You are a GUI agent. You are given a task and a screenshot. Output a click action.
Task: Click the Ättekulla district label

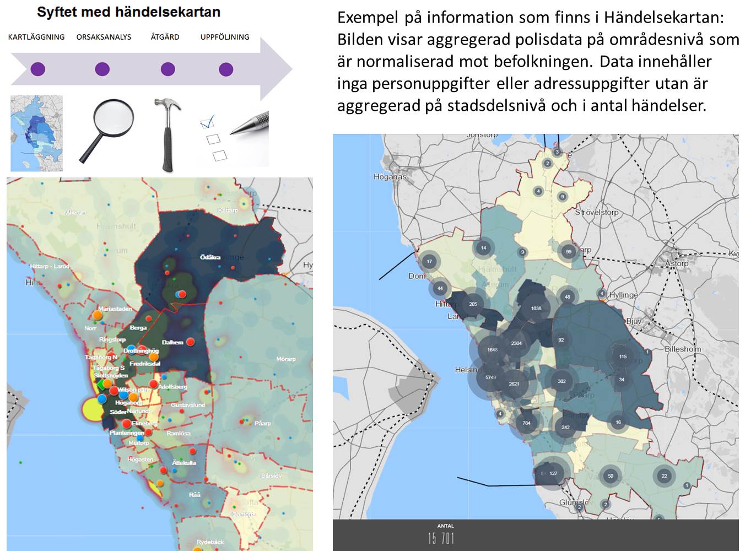[x=183, y=463]
